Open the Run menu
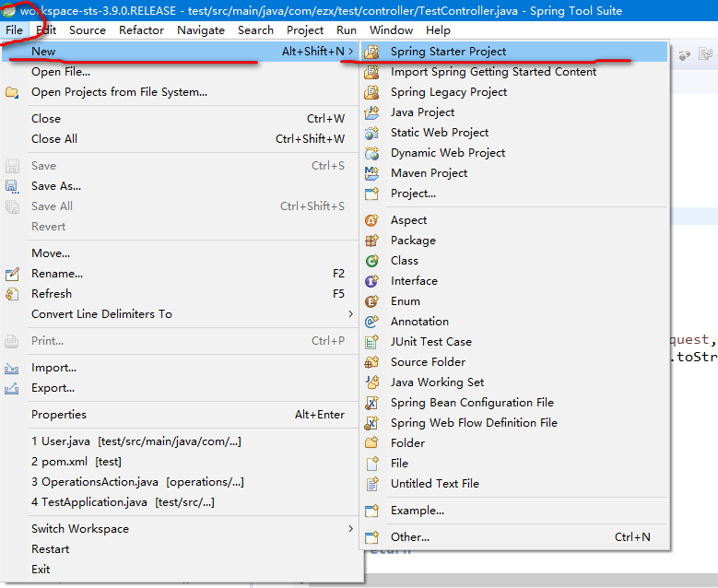Image resolution: width=718 pixels, height=588 pixels. [347, 30]
